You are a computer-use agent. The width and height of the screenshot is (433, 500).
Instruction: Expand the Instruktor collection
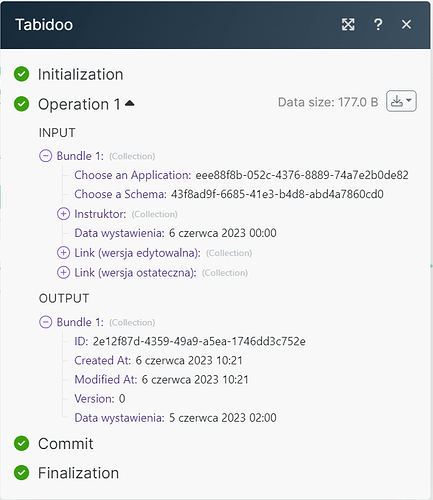coord(63,214)
